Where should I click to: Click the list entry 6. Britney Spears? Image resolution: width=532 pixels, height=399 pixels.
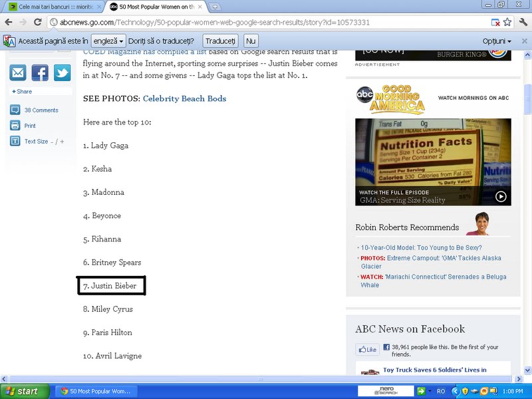coord(112,263)
